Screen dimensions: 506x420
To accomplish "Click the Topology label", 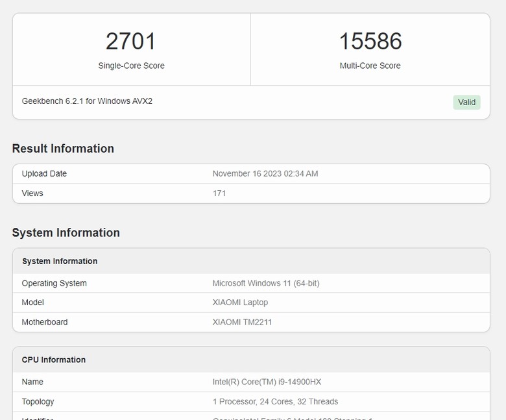I will click(x=38, y=402).
